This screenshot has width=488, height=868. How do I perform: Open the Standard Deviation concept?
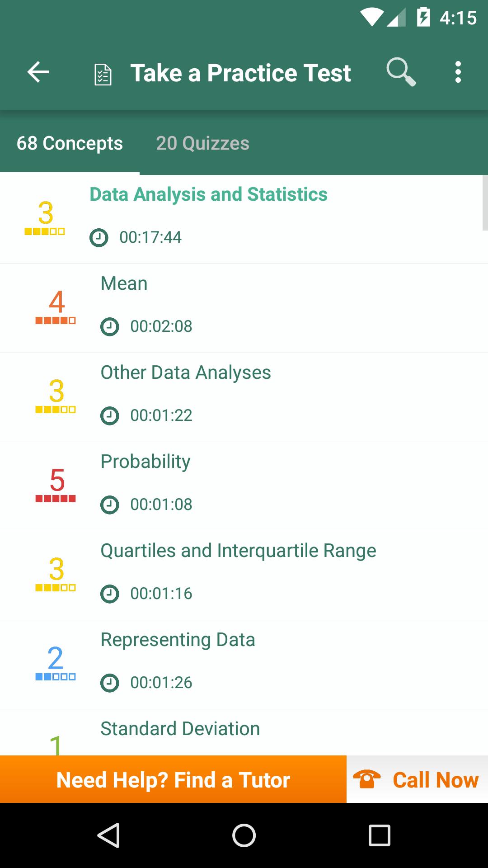pos(244,732)
